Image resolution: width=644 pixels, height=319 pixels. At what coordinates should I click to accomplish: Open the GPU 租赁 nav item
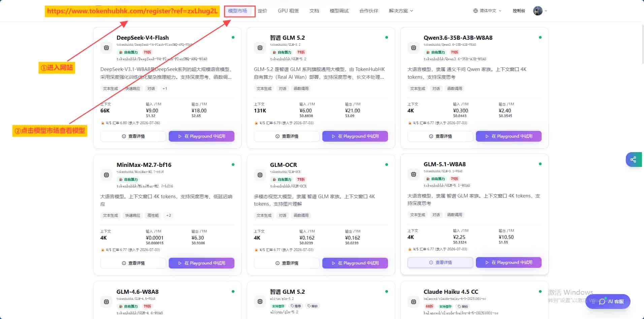[x=288, y=11]
